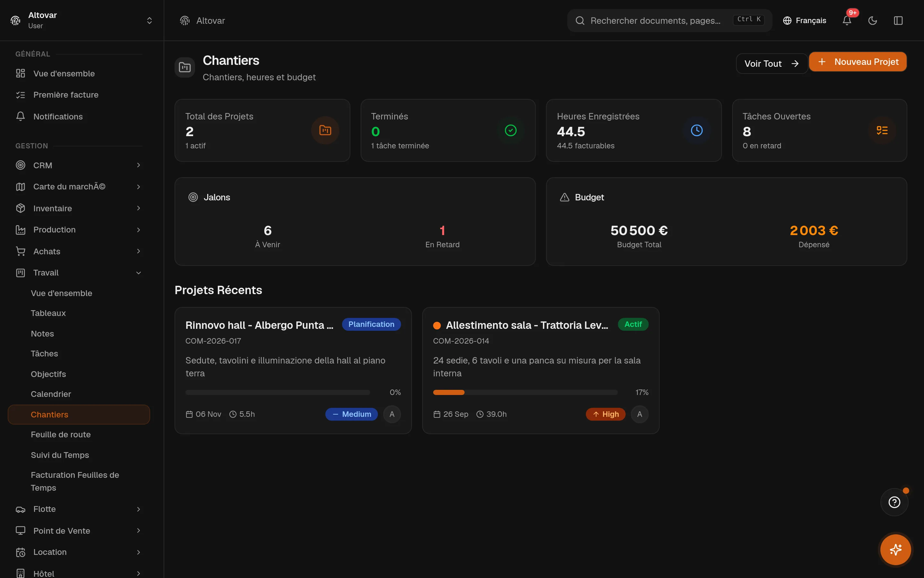Open Facturation Feuilles de Temps
Image resolution: width=924 pixels, height=578 pixels.
click(x=79, y=481)
